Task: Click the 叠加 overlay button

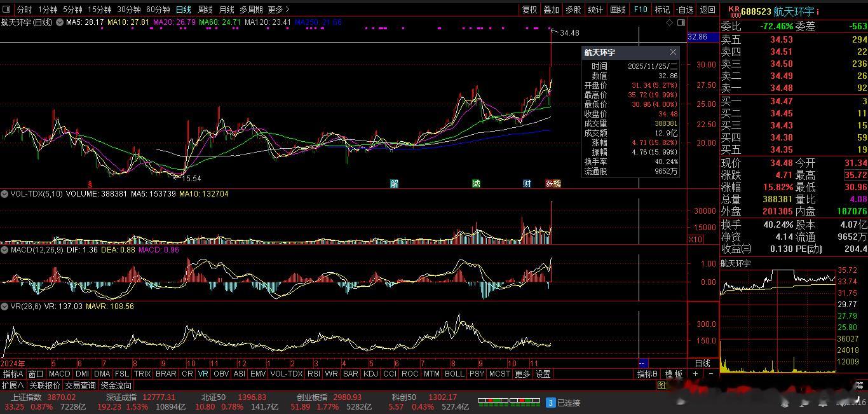Action: tap(551, 10)
